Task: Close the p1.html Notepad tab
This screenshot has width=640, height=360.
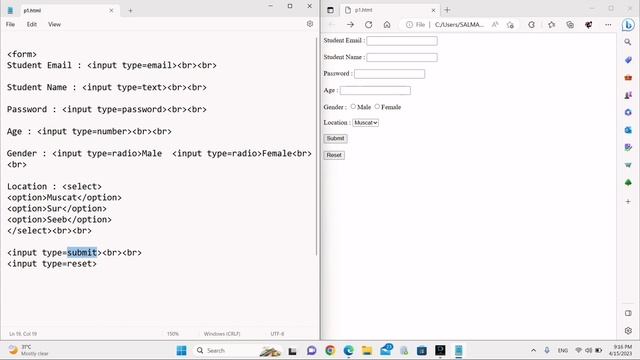Action: [111, 11]
